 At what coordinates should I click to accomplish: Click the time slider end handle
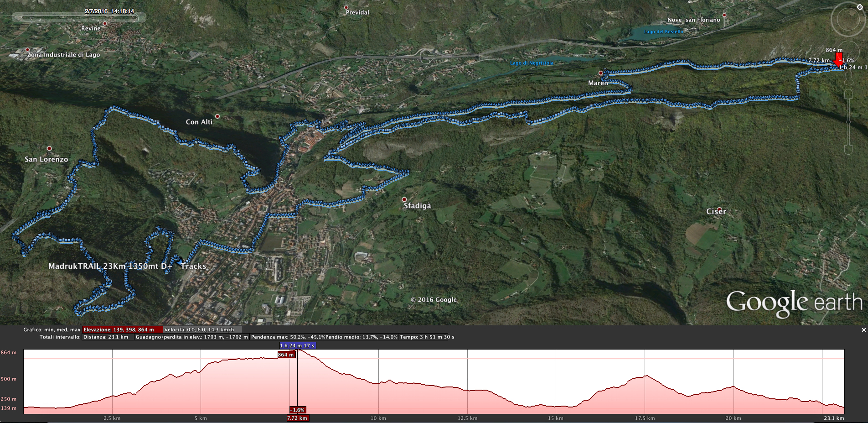point(135,18)
